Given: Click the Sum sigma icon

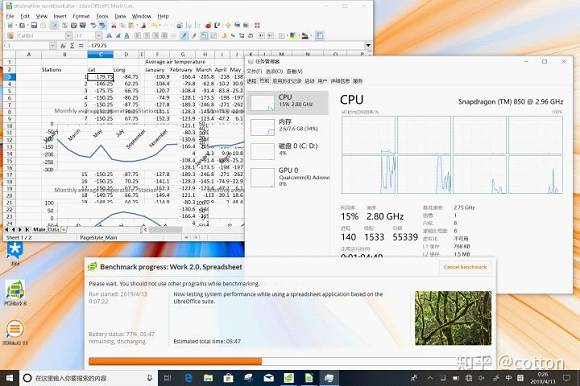Looking at the screenshot, I should 72,45.
